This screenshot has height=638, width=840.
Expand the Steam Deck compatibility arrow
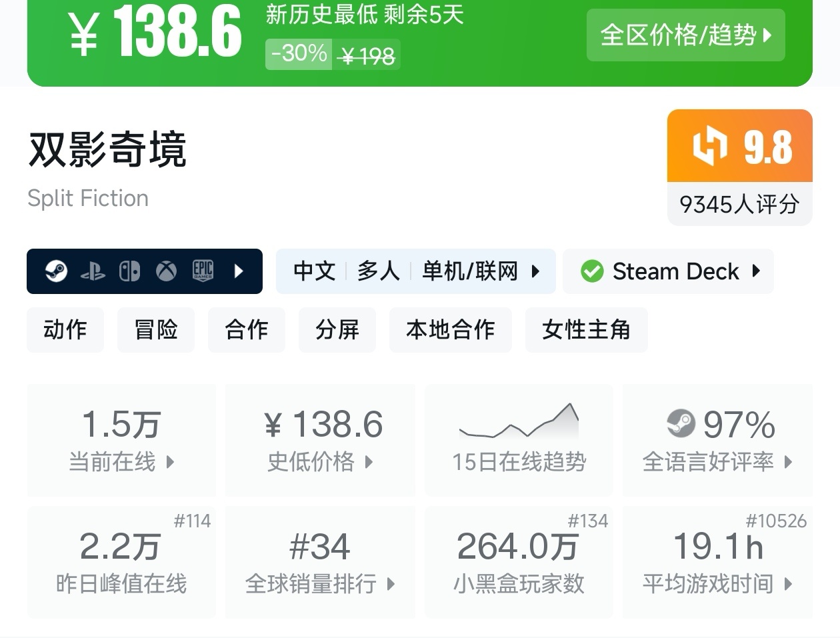pyautogui.click(x=756, y=271)
